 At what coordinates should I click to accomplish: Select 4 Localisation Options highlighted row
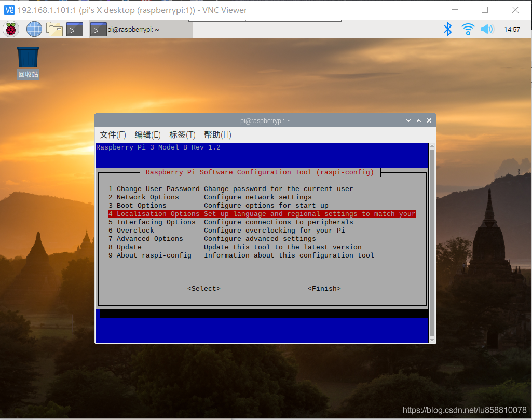click(262, 214)
